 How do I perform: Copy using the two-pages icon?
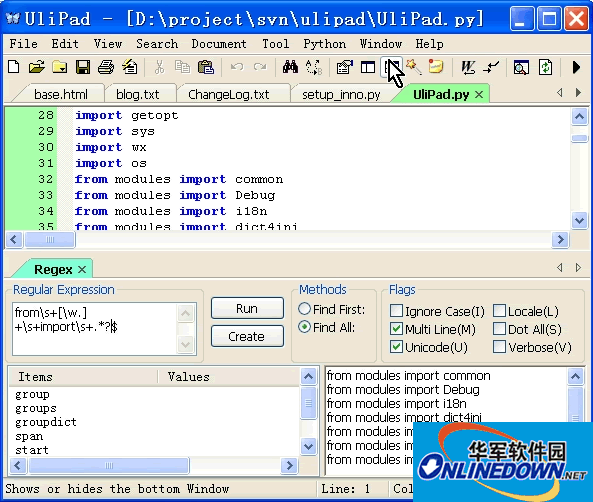point(182,67)
